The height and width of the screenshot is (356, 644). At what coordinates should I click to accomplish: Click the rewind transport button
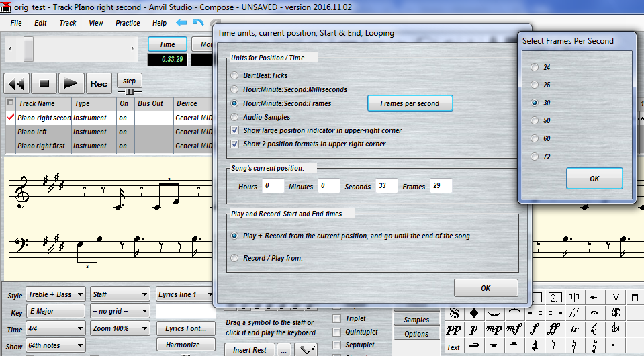click(x=17, y=83)
